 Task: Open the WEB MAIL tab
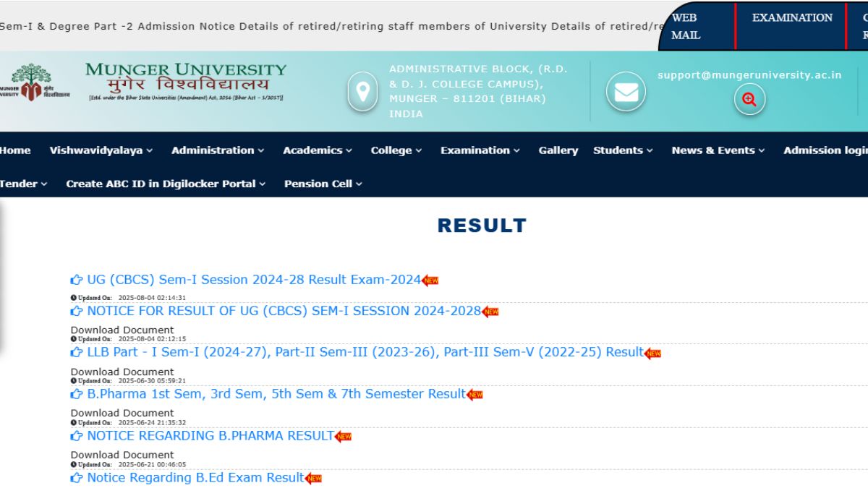686,26
